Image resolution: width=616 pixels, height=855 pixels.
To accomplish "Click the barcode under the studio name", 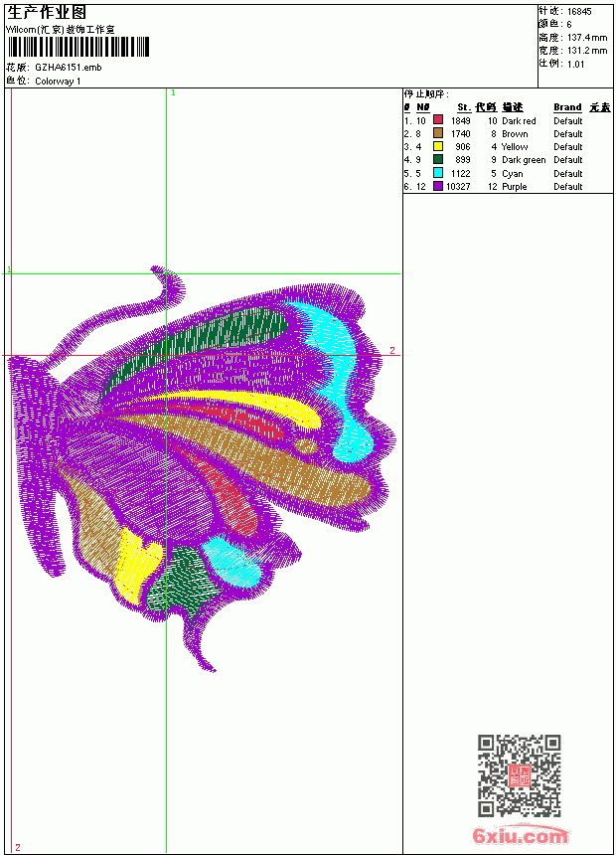I will 77,47.
